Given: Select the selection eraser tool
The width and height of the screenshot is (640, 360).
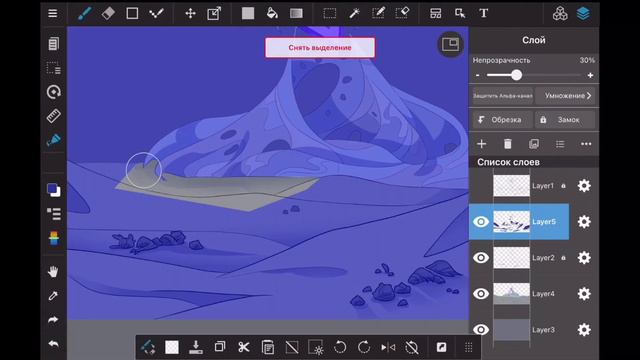Looking at the screenshot, I should [402, 13].
